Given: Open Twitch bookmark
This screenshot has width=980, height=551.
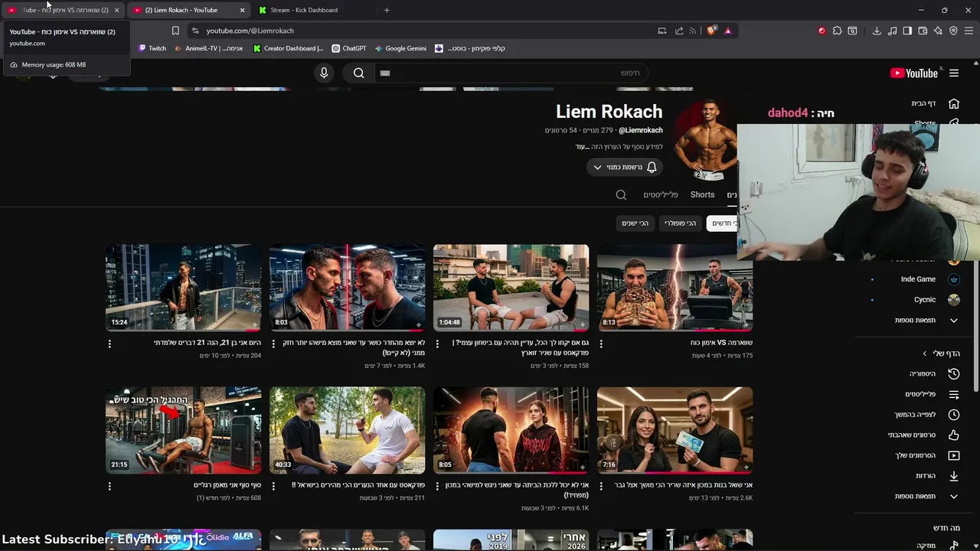Looking at the screenshot, I should [x=152, y=48].
